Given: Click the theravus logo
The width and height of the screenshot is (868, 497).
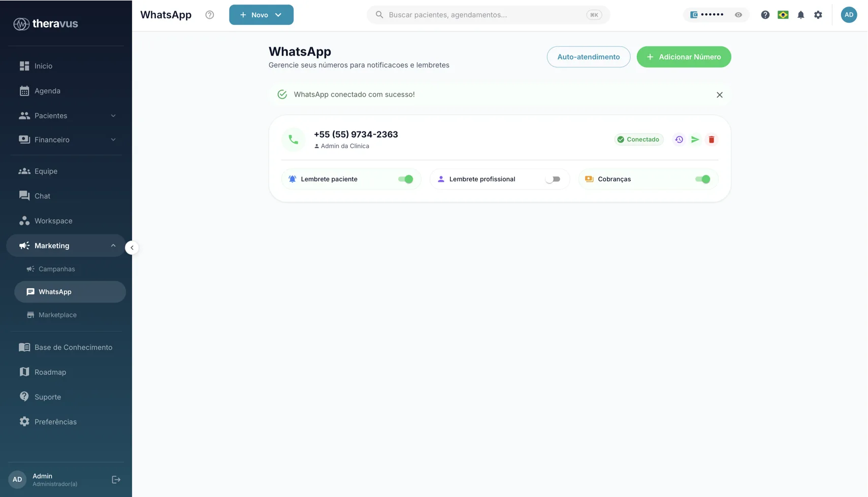Looking at the screenshot, I should pyautogui.click(x=45, y=23).
